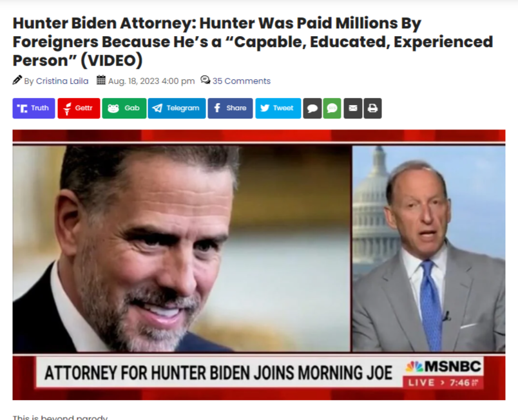
Task: Click the article headline text
Action: [x=253, y=42]
